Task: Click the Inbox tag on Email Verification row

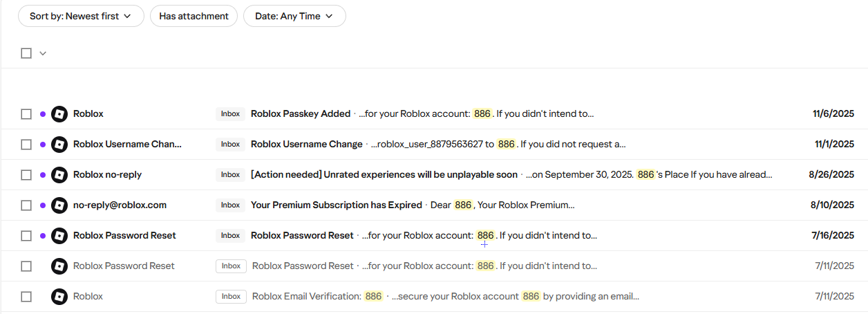Action: 231,297
